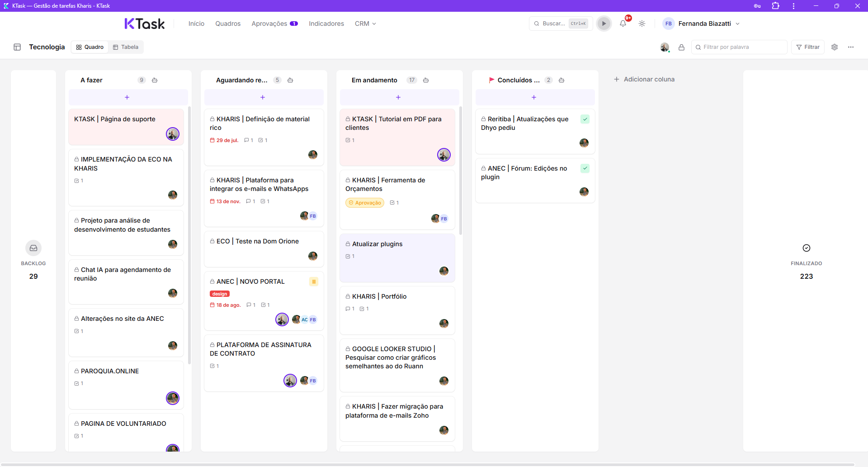The width and height of the screenshot is (868, 467).
Task: Click Filtrar por palavra input
Action: click(739, 47)
